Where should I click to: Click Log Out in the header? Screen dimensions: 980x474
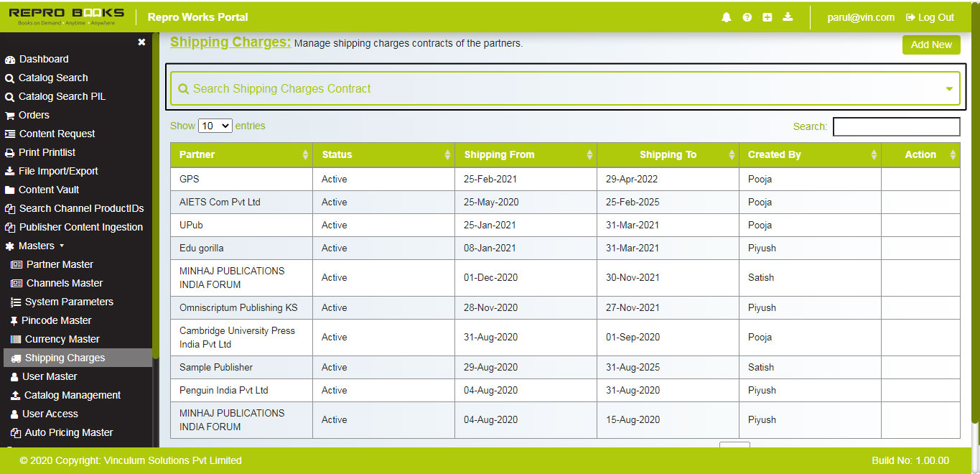930,17
